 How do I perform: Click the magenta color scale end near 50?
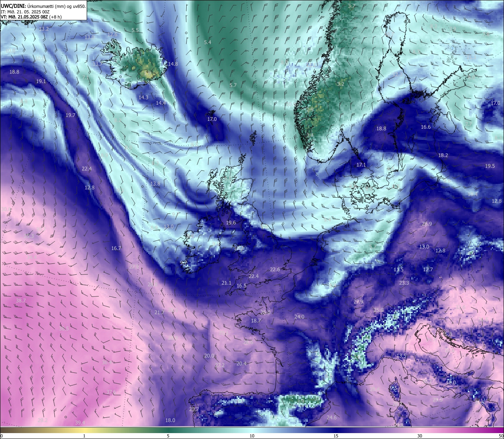click(498, 430)
